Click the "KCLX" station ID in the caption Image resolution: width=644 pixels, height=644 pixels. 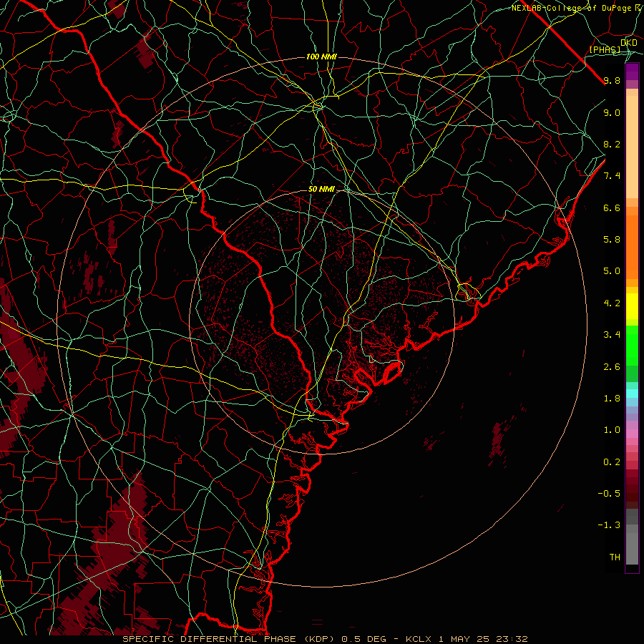419,639
